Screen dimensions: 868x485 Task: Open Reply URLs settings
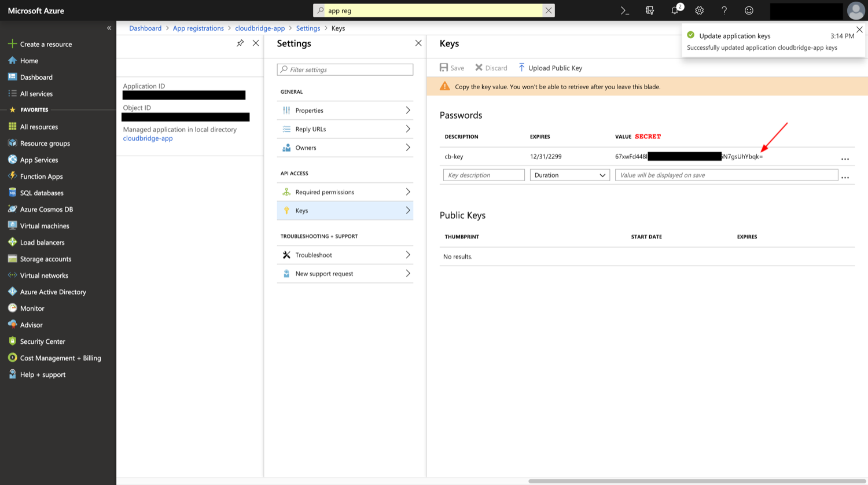coord(345,129)
